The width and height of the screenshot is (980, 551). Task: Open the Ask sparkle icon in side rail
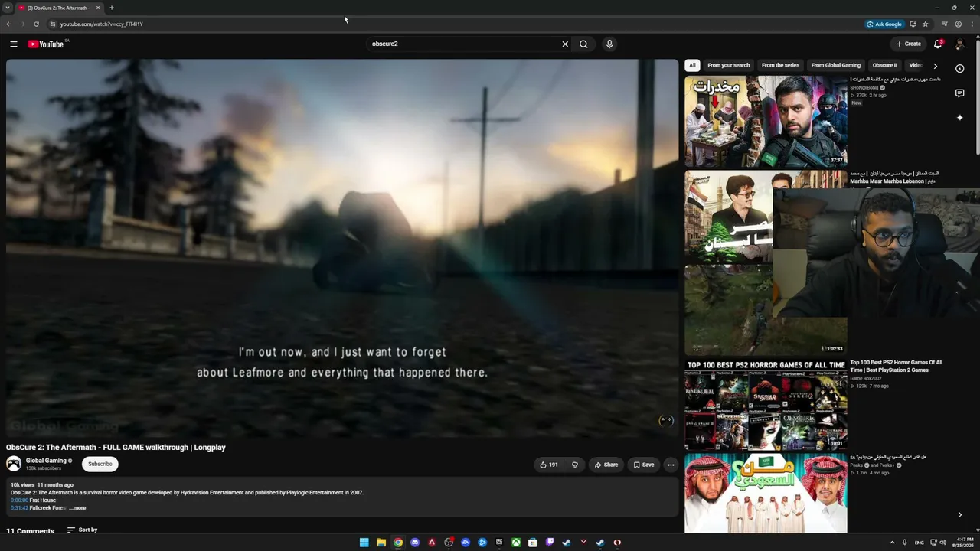[x=960, y=118]
